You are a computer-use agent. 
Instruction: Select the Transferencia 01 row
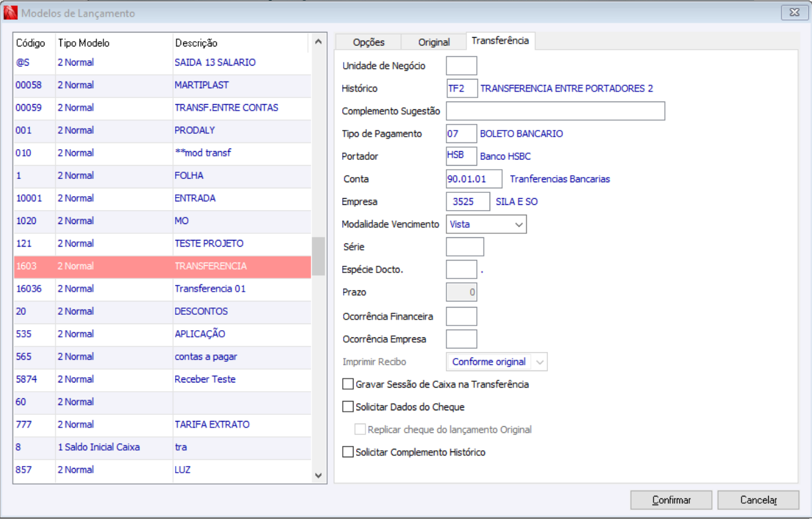tap(163, 288)
